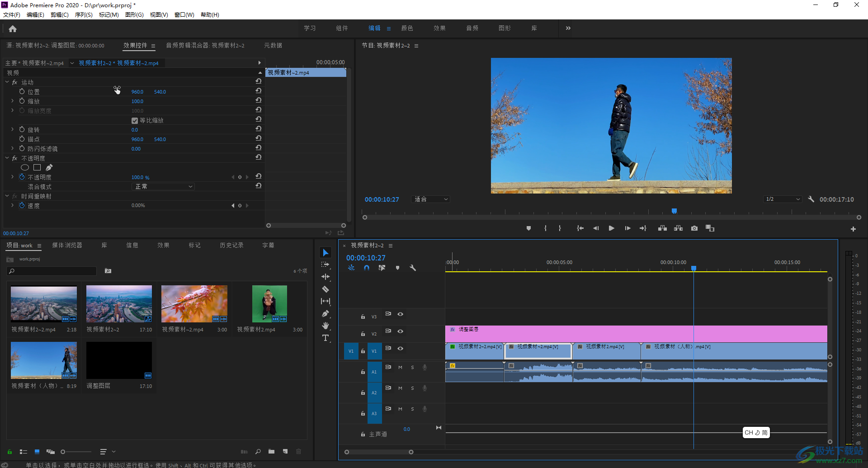Mute audio track A1
The width and height of the screenshot is (868, 468).
click(400, 368)
